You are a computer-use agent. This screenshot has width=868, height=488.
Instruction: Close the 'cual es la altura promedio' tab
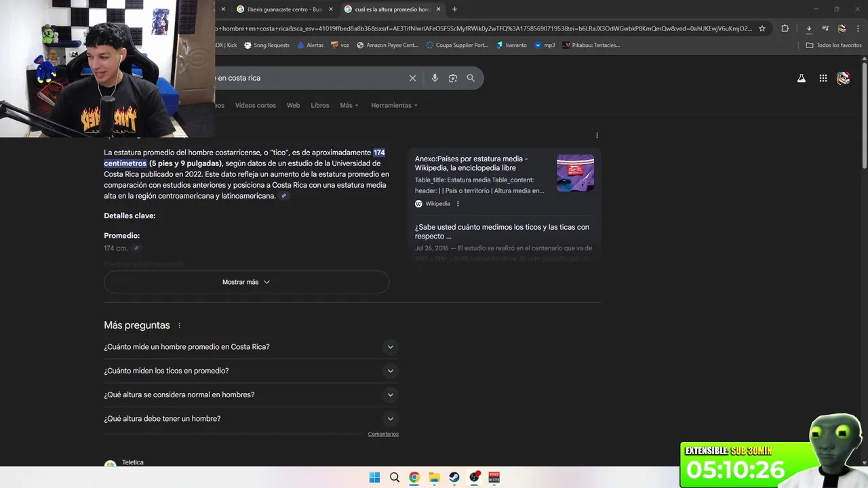coord(438,9)
